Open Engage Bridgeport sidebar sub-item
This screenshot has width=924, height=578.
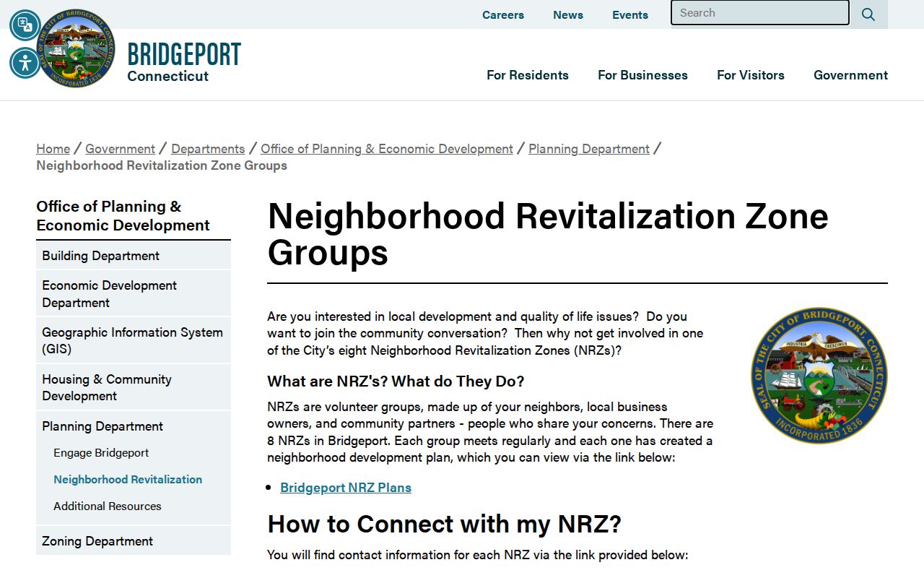(x=101, y=453)
